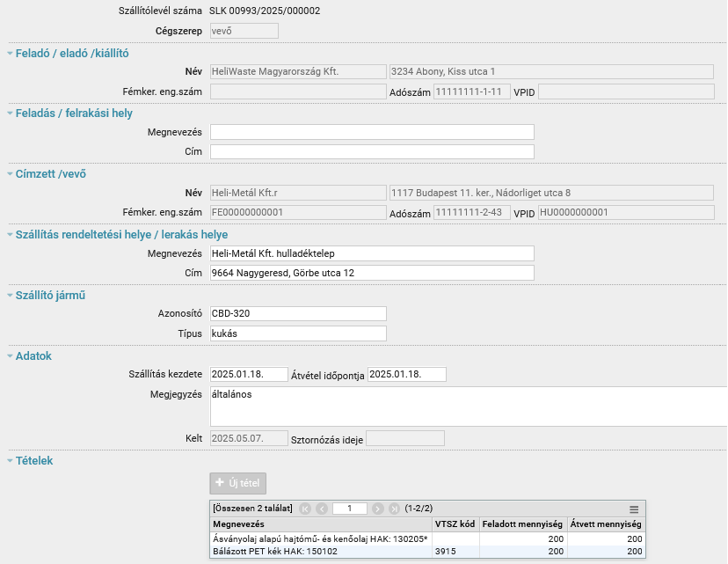The height and width of the screenshot is (564, 728).
Task: Select the Ásványolaj alapú hajtómű- és kenőolaj row
Action: click(427, 538)
